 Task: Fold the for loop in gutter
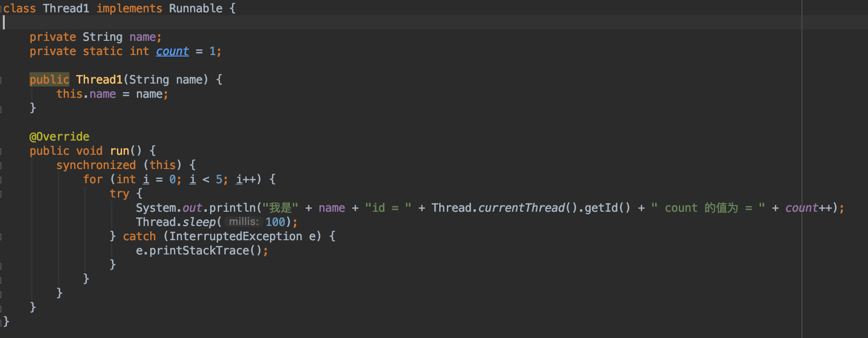point(1,179)
